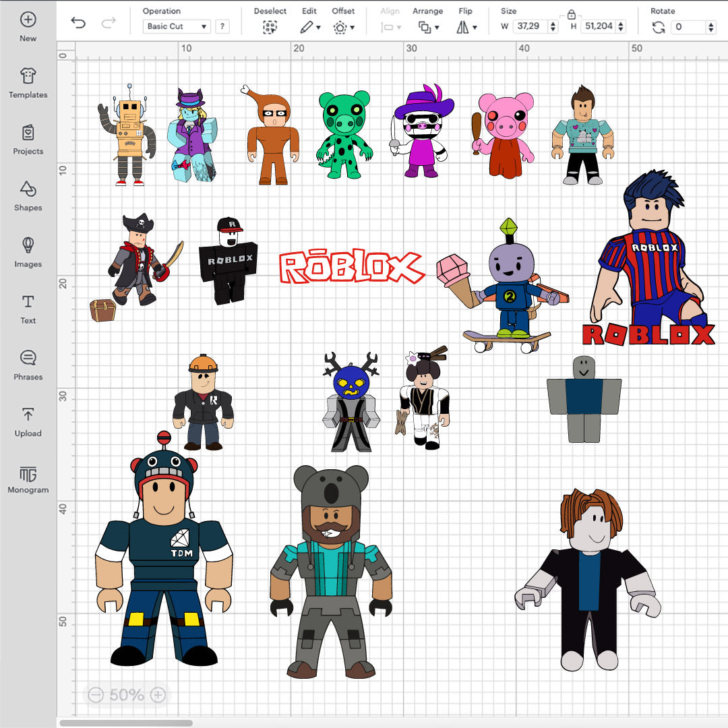Toggle the size aspect ratio lock
This screenshot has width=728, height=728.
click(x=572, y=14)
